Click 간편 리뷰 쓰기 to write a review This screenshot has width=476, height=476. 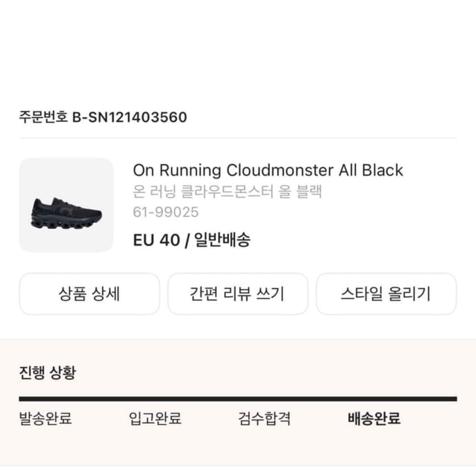click(x=238, y=294)
